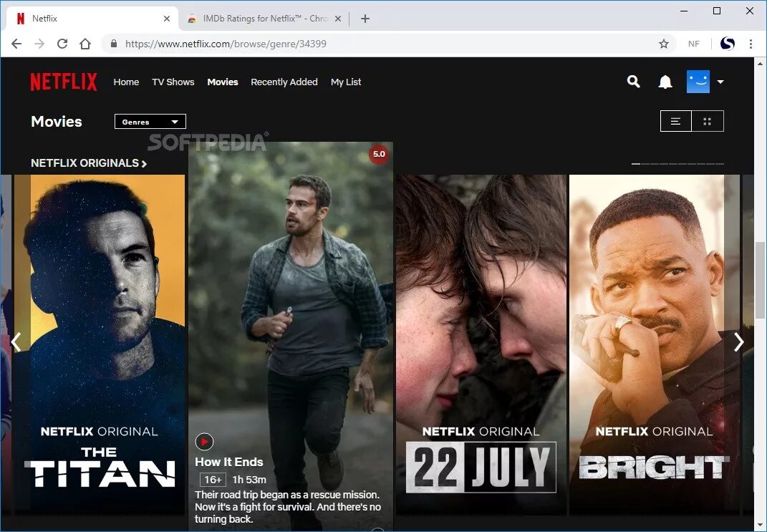Click the page vertical scrollbar thumb
The height and width of the screenshot is (532, 767).
point(760,280)
